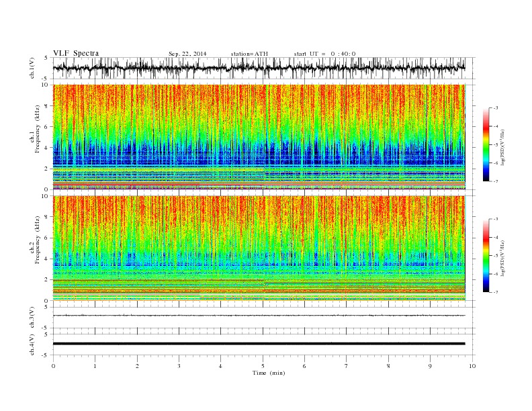Click the "ch.3(V)" axis label

[x=32, y=318]
